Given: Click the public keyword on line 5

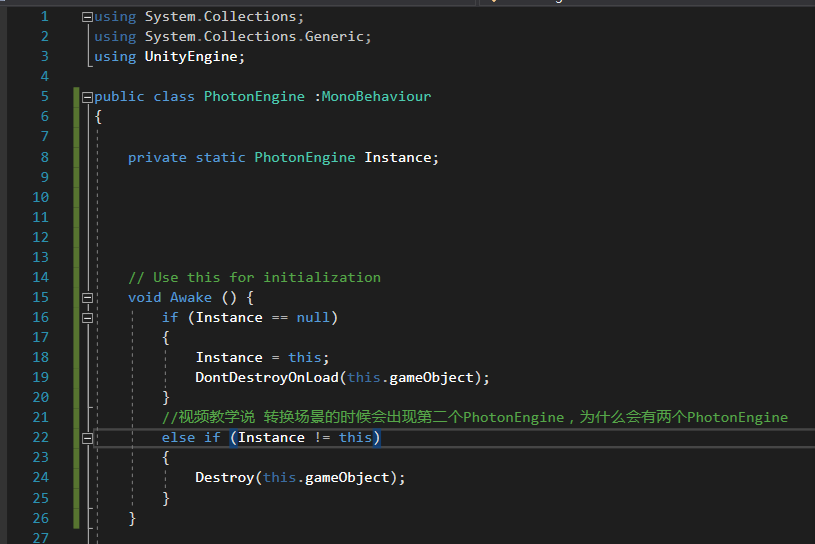Looking at the screenshot, I should 119,97.
